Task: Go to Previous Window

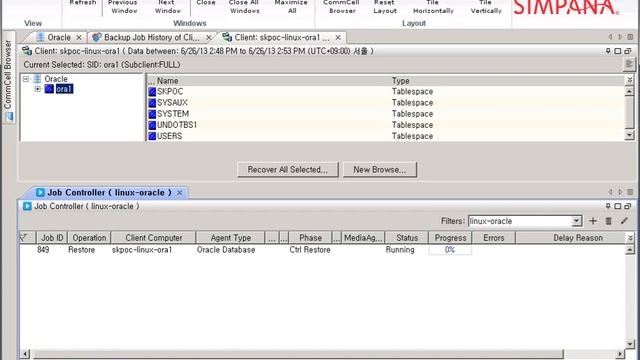Action: coord(124,7)
